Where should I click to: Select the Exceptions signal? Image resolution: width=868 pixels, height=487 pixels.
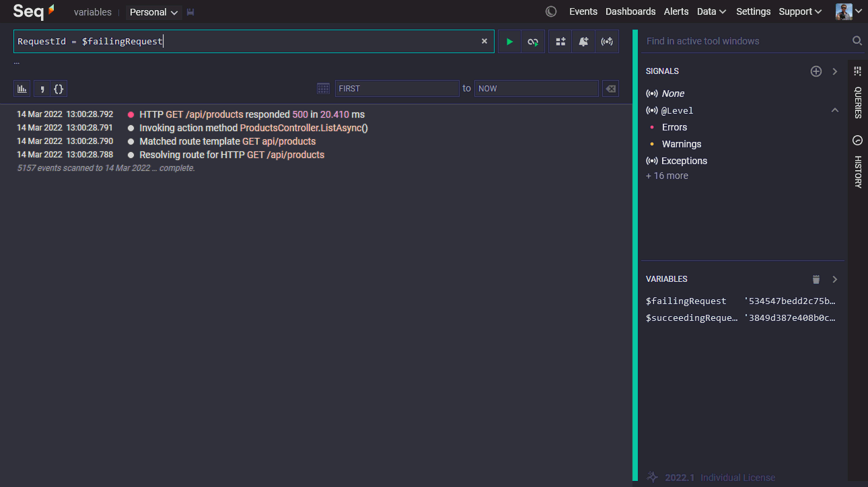click(684, 161)
